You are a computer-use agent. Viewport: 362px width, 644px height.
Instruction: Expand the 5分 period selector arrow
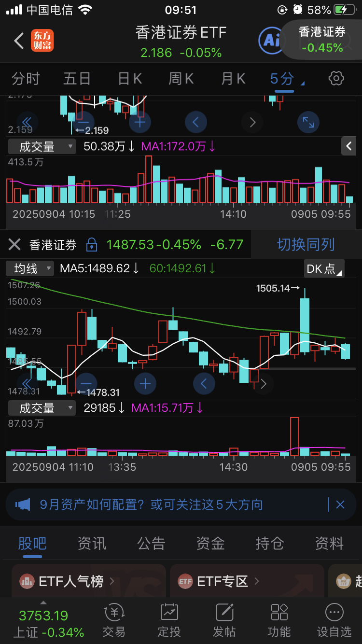[x=303, y=83]
